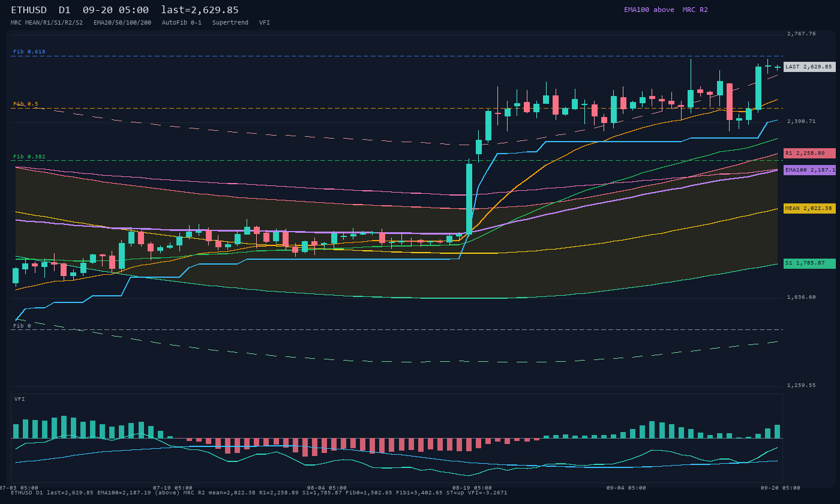The image size is (840, 504).
Task: Select the 2,390.71 price axis value
Action: coord(802,121)
